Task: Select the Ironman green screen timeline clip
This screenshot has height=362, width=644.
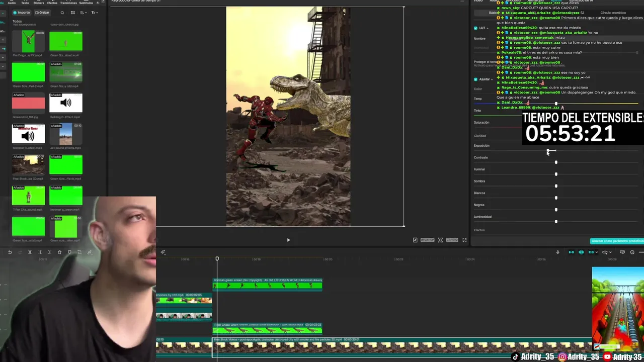Action: (267, 284)
